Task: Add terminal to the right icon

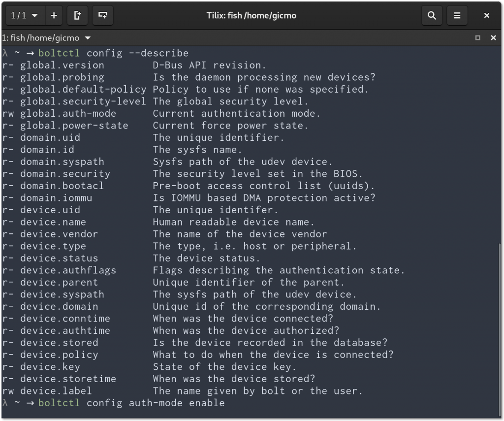Action: point(77,16)
